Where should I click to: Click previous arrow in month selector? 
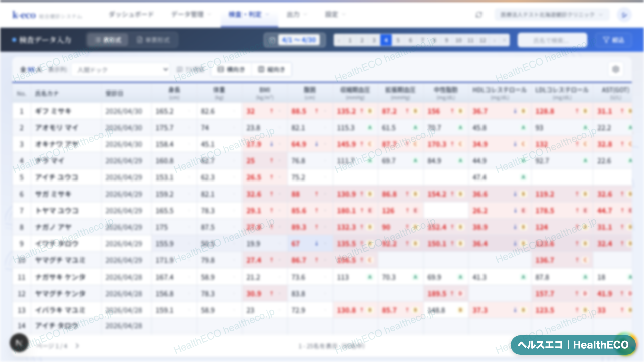click(339, 40)
